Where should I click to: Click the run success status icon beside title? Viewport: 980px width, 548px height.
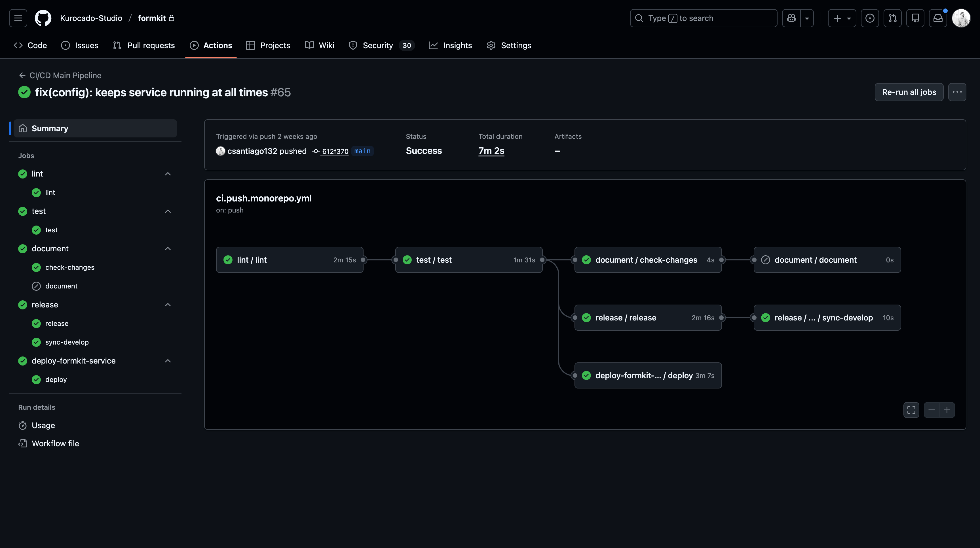click(24, 92)
